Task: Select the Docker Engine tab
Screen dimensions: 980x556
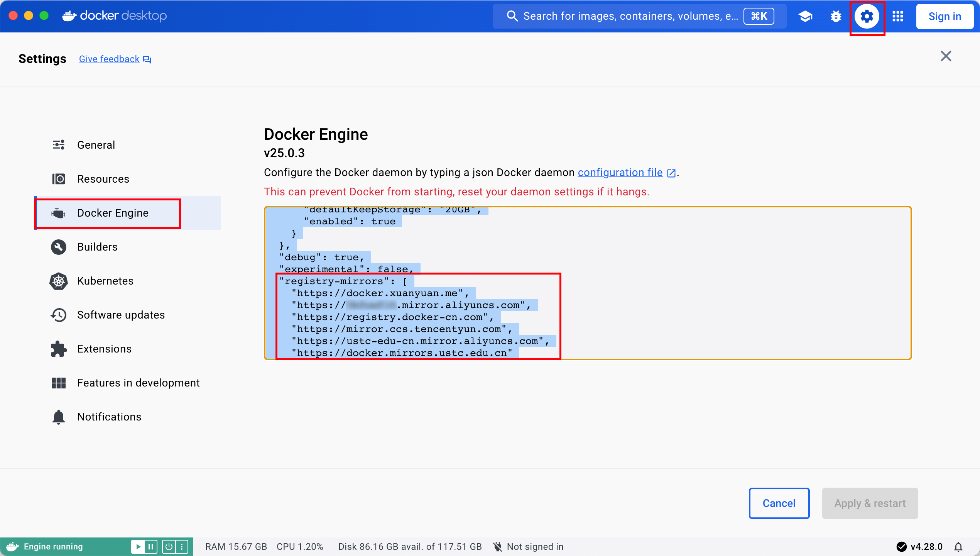Action: point(127,213)
